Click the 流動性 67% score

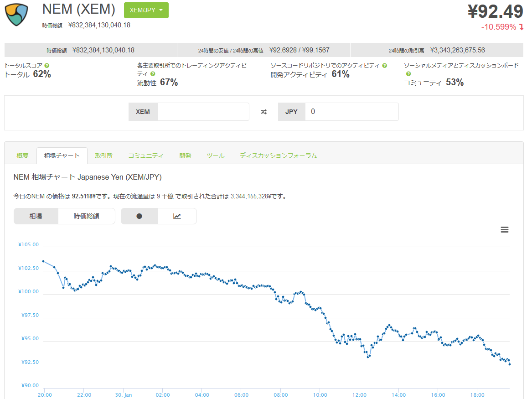[157, 82]
